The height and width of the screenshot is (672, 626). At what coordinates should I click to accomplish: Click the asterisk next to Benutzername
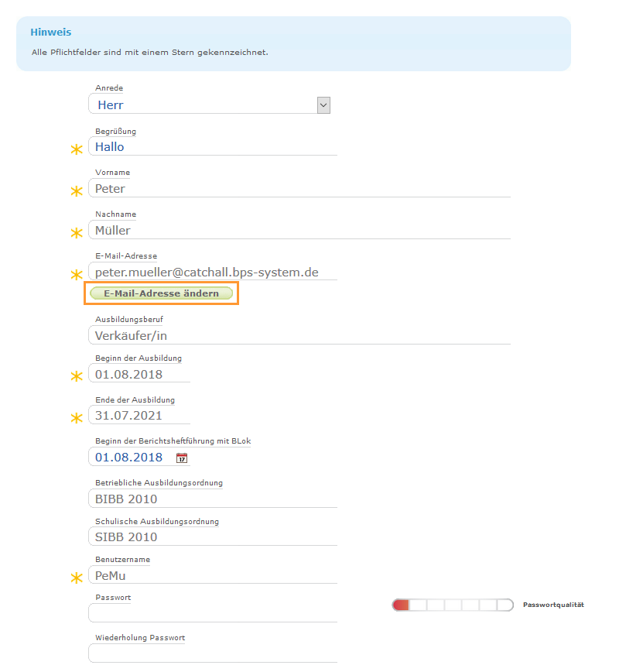[x=77, y=578]
